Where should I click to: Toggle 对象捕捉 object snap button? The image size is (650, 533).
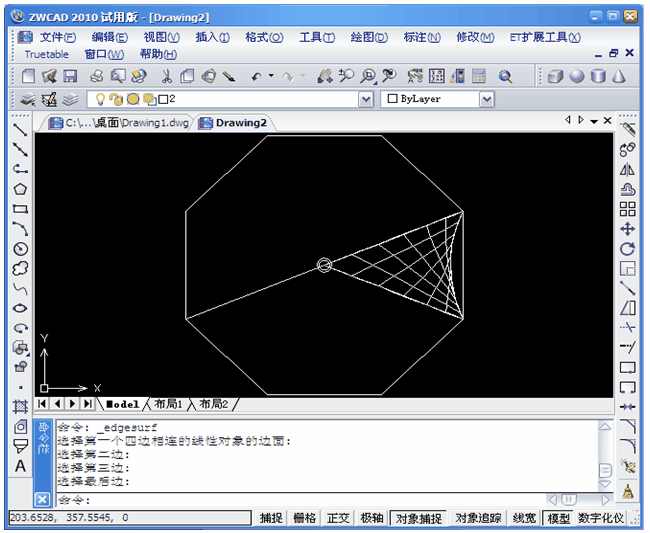[419, 518]
